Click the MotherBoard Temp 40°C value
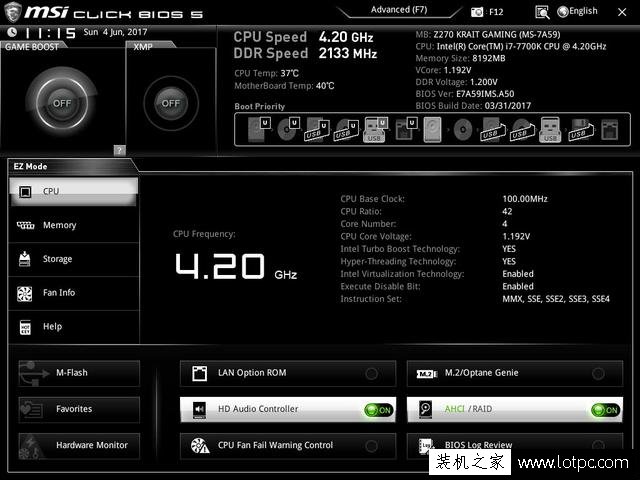 pos(325,86)
